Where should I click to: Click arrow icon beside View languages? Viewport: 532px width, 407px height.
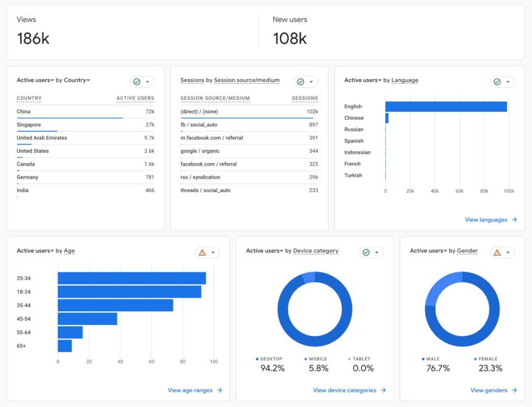[514, 220]
